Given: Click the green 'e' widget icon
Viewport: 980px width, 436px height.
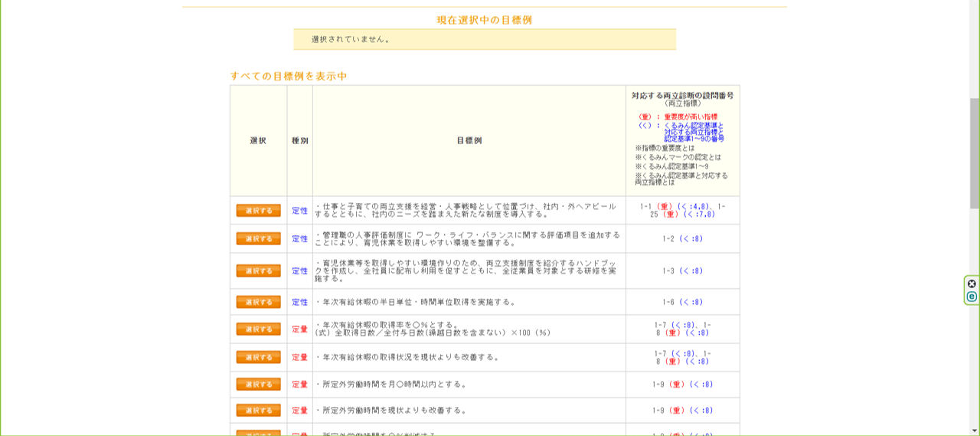Looking at the screenshot, I should 972,297.
